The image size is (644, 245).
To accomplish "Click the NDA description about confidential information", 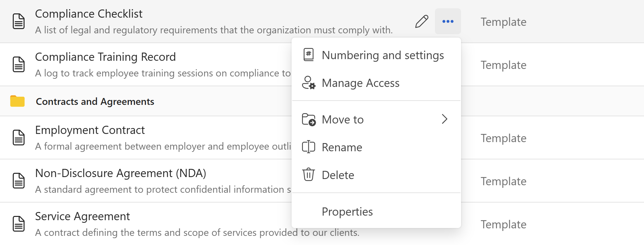I will click(x=163, y=189).
